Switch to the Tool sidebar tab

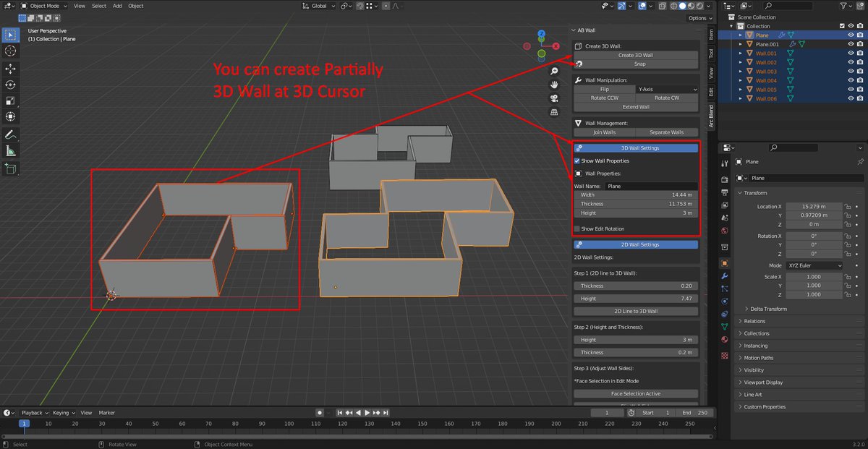711,54
